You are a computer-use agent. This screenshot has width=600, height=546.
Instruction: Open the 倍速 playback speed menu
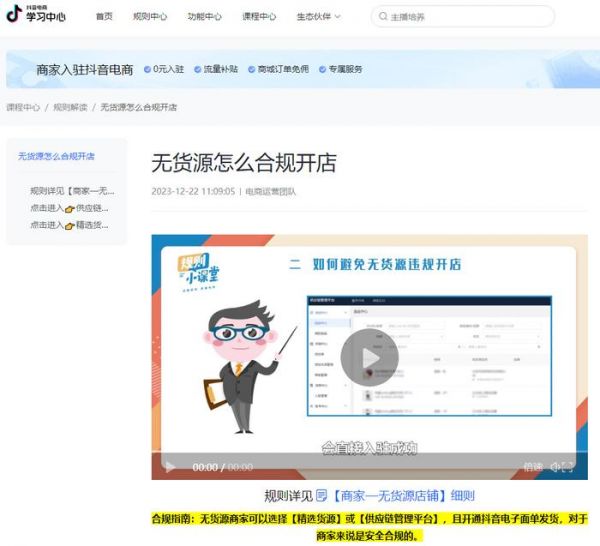(x=533, y=467)
